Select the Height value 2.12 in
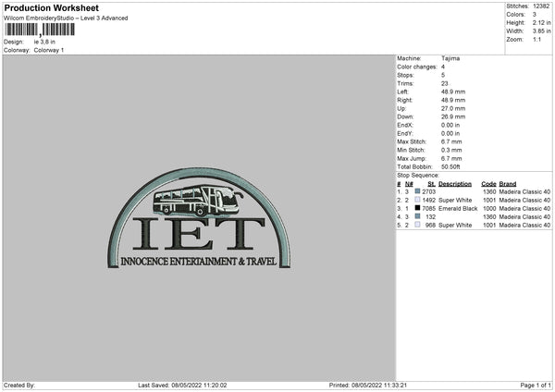 point(541,22)
